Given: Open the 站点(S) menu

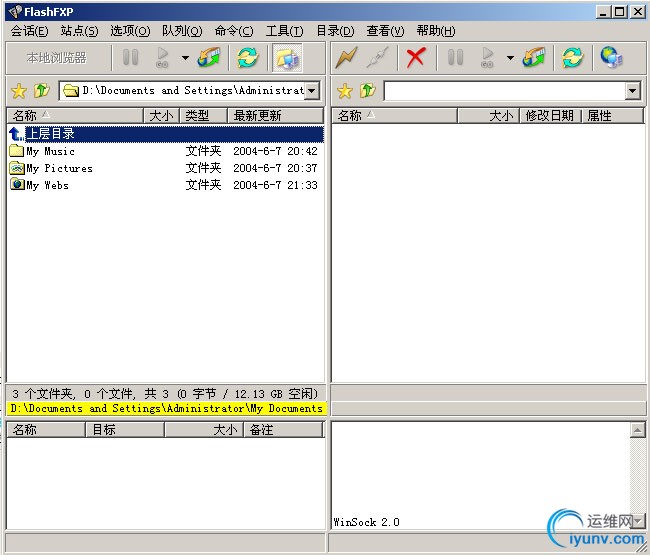Looking at the screenshot, I should tap(79, 31).
